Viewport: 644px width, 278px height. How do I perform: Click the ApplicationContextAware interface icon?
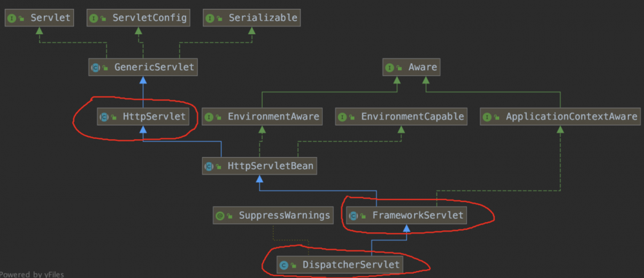coord(488,117)
